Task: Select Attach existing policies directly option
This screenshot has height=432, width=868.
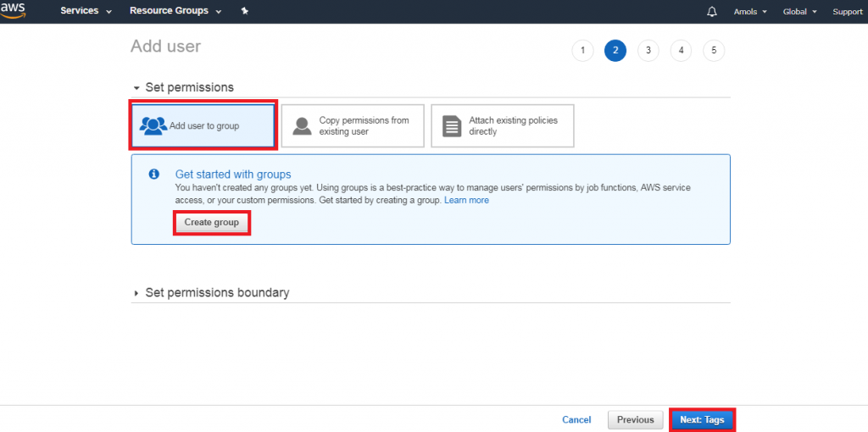Action: (503, 125)
